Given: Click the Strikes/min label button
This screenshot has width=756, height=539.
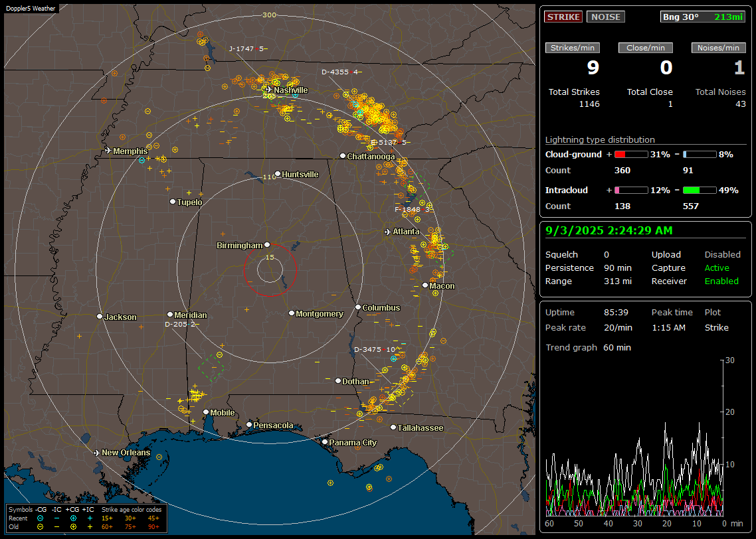Looking at the screenshot, I should 572,48.
